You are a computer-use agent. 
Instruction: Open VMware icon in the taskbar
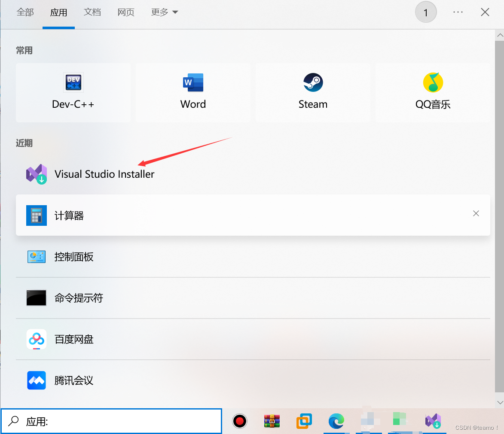click(x=304, y=421)
